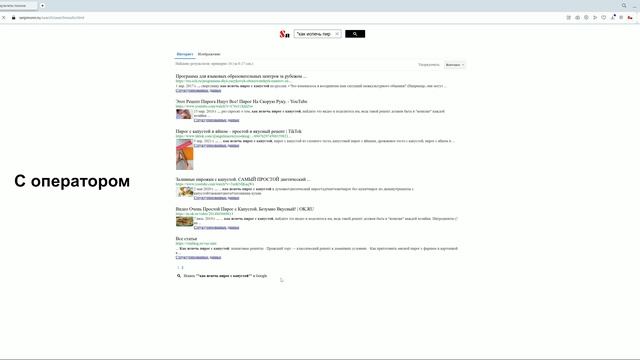Switch to the Изображения results tab
This screenshot has height=360, width=640.
(x=209, y=54)
